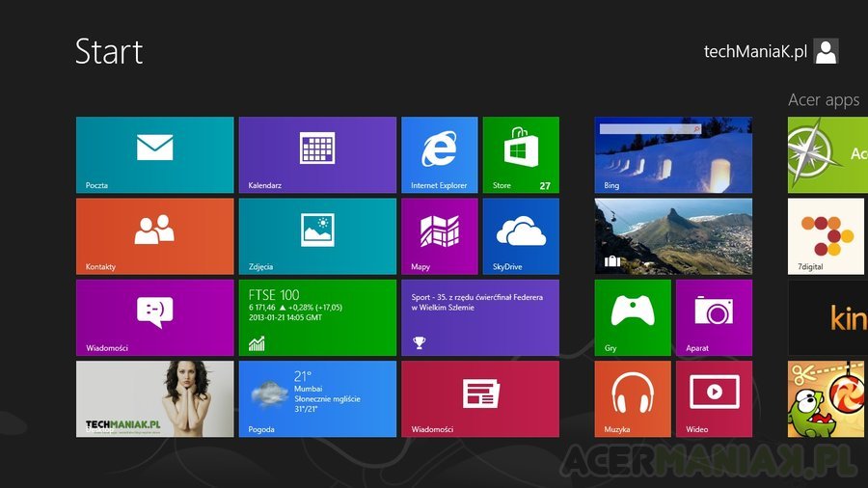The height and width of the screenshot is (488, 868).
Task: Click the Store update count 27
Action: (545, 186)
